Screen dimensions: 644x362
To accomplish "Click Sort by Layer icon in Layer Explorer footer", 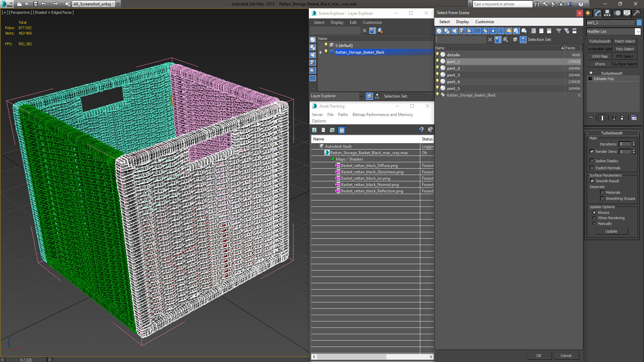I will pyautogui.click(x=369, y=96).
